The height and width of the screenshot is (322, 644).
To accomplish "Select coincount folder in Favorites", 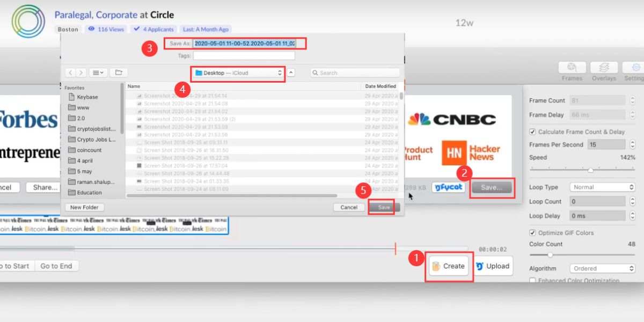I will pyautogui.click(x=85, y=150).
